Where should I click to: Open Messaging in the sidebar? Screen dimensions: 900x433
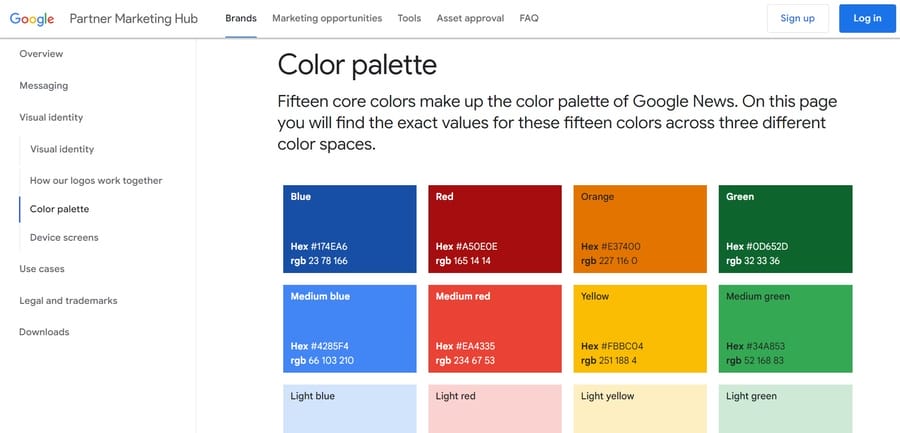pos(44,86)
